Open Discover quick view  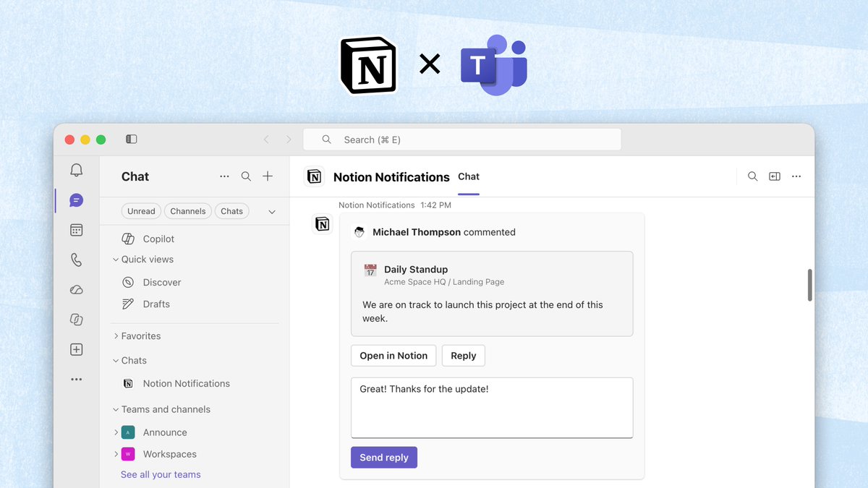pyautogui.click(x=152, y=282)
